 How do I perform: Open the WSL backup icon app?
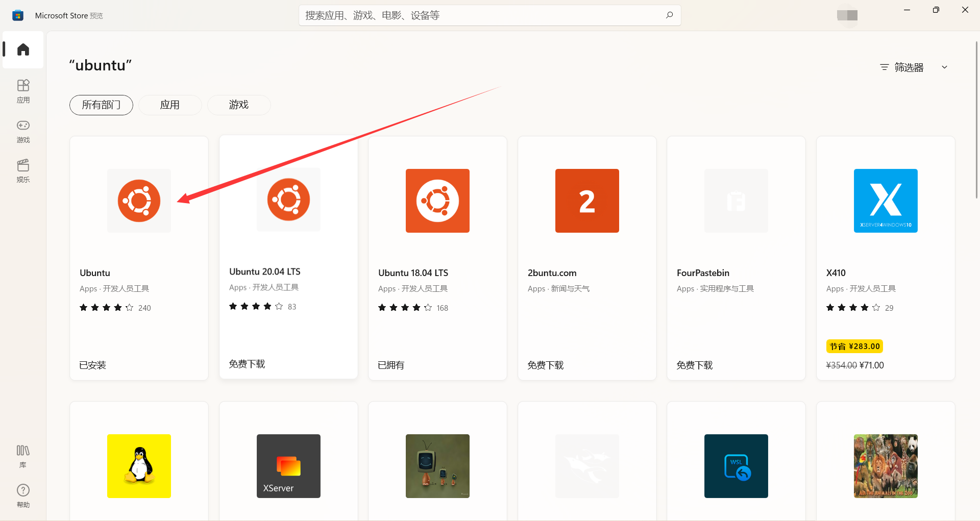(x=736, y=466)
